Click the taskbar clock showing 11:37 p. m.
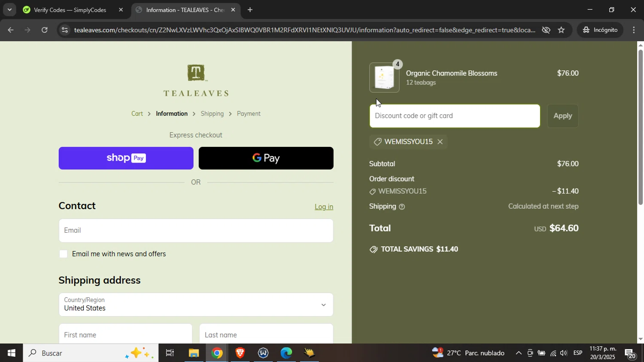This screenshot has height=362, width=644. (x=603, y=353)
